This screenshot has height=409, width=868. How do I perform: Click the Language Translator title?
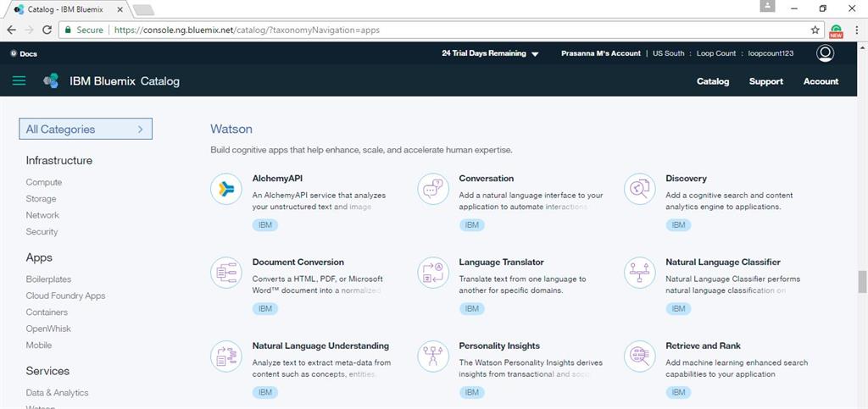[x=502, y=262]
